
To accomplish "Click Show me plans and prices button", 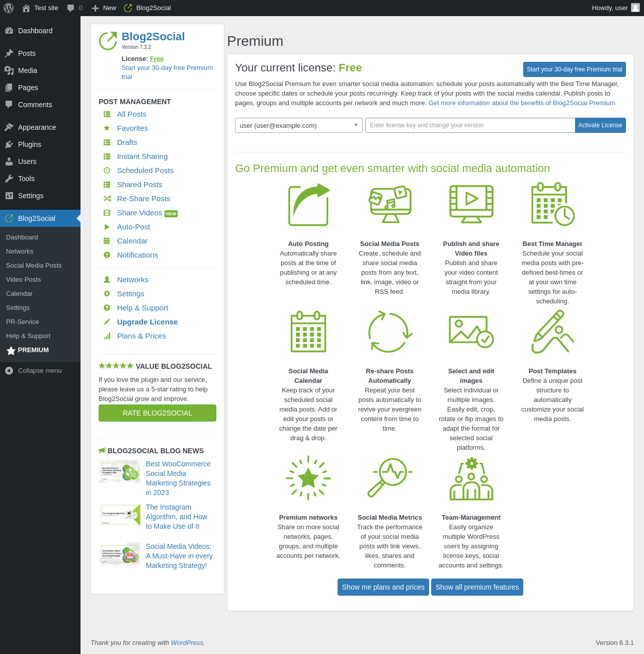I will point(383,587).
